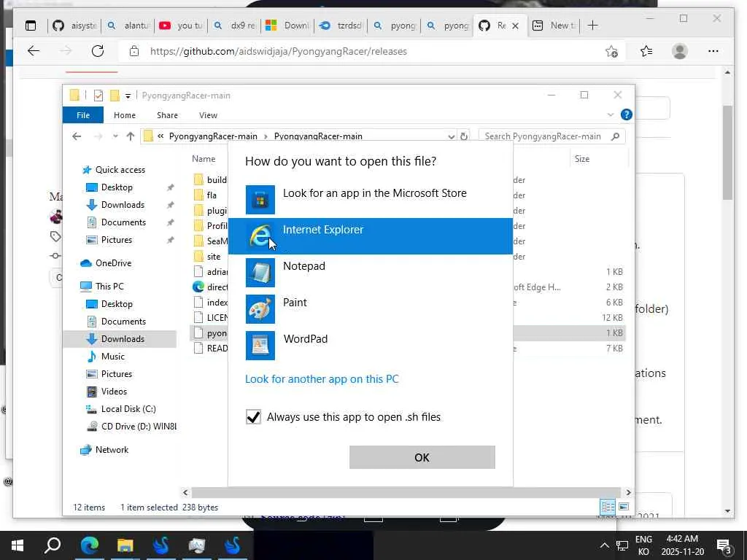The width and height of the screenshot is (747, 560).
Task: Open recent locations dropdown in Explorer
Action: 115,136
